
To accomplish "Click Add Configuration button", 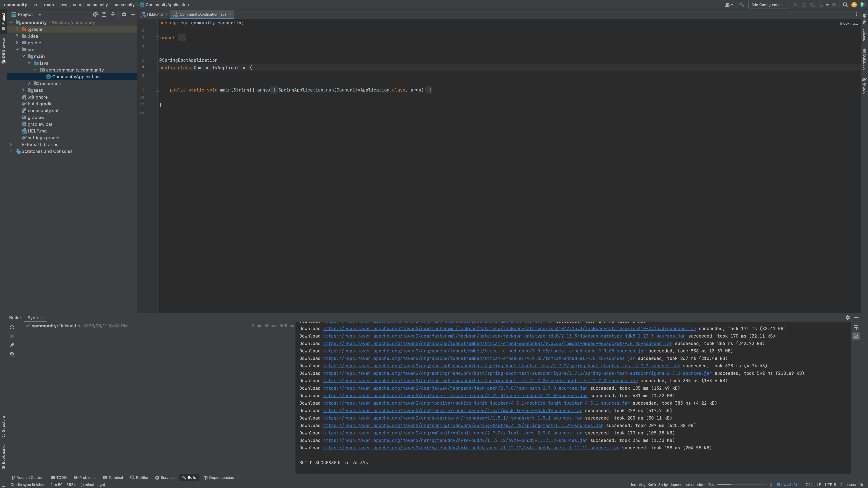I will (768, 5).
